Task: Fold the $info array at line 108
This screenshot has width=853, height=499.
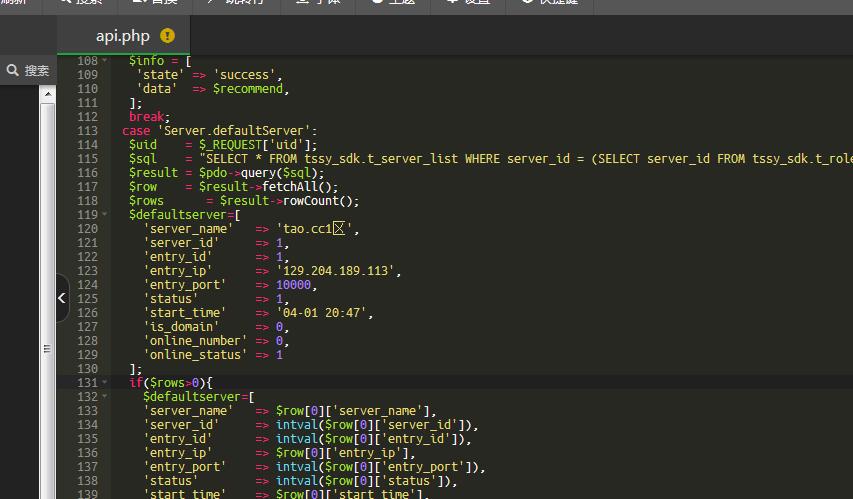Action: pos(105,61)
